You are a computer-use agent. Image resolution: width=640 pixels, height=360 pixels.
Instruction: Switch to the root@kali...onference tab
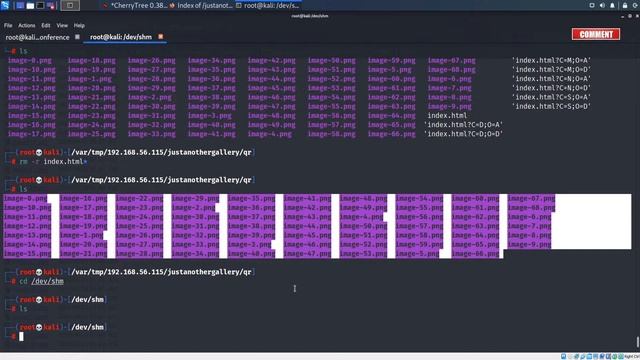tap(38, 37)
